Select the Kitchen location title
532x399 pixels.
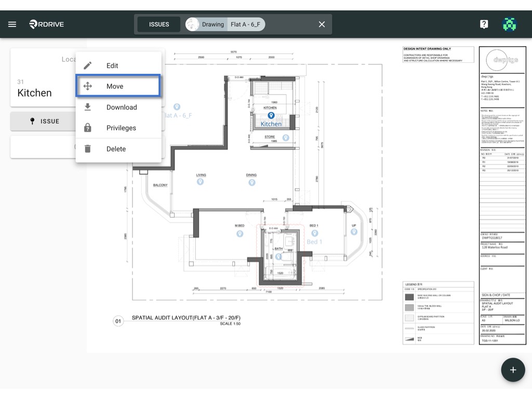tap(35, 93)
